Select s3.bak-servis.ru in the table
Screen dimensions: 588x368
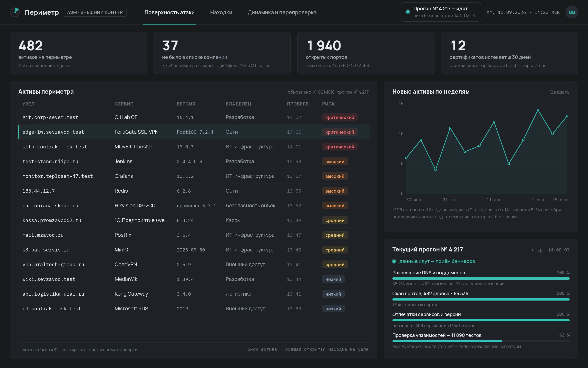[46, 250]
